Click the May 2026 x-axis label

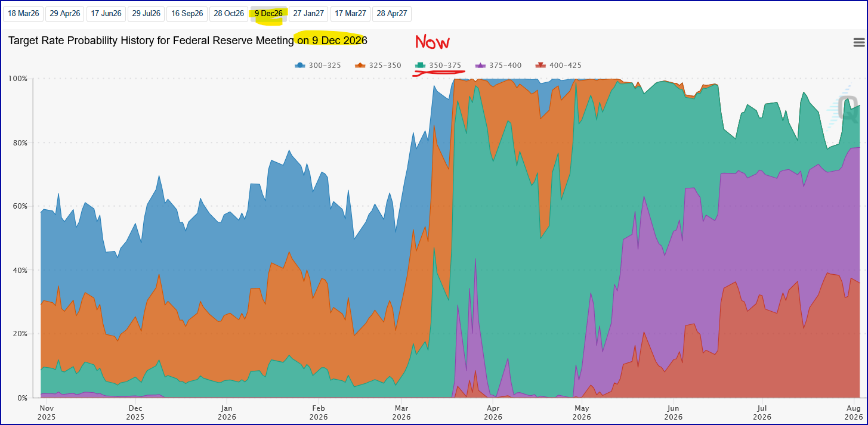(x=582, y=412)
